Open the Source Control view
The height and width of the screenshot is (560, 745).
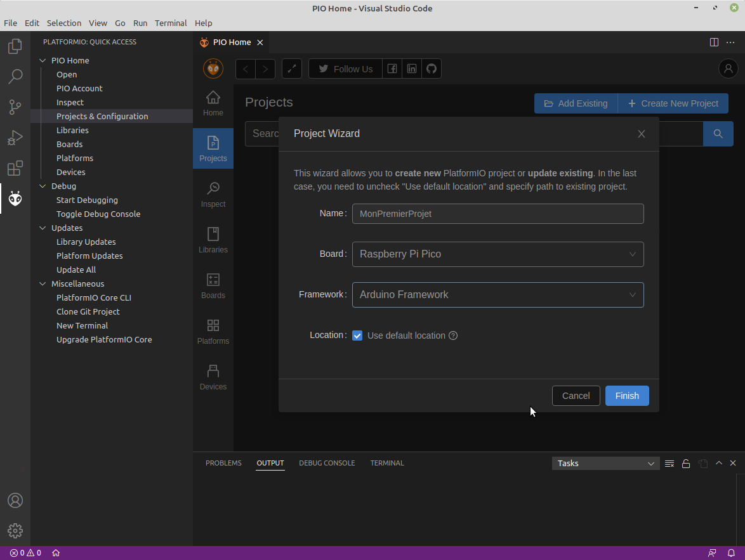(15, 107)
